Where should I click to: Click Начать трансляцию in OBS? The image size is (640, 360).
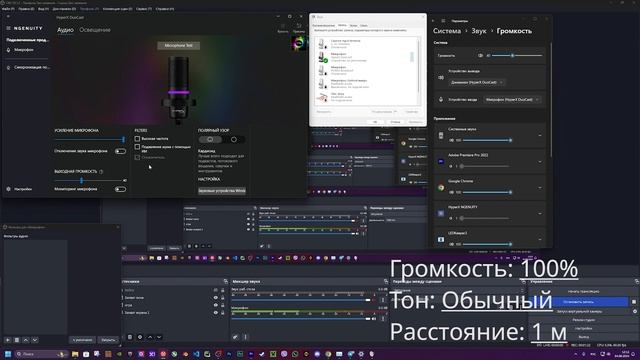coord(584,291)
